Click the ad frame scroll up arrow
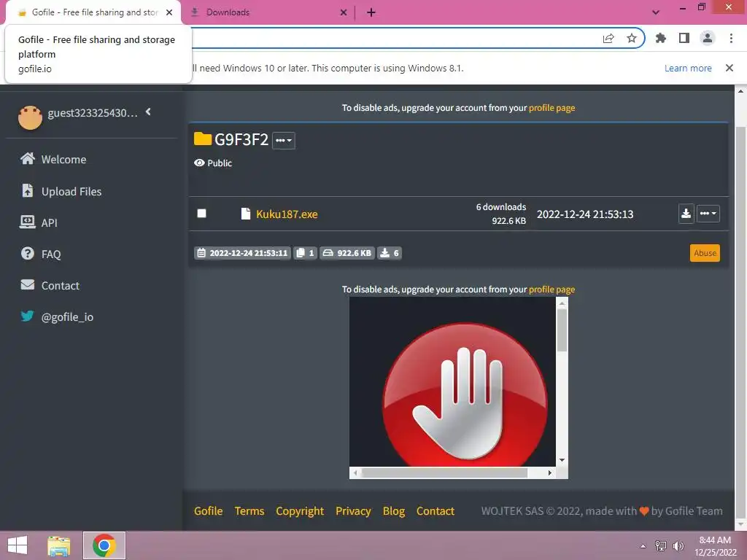Screen dimensions: 747x560 [x=562, y=303]
